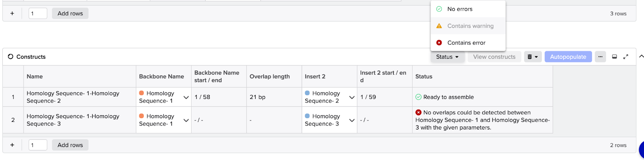This screenshot has height=160, width=644.
Task: Toggle the bottom panel layout icon
Action: pyautogui.click(x=614, y=57)
